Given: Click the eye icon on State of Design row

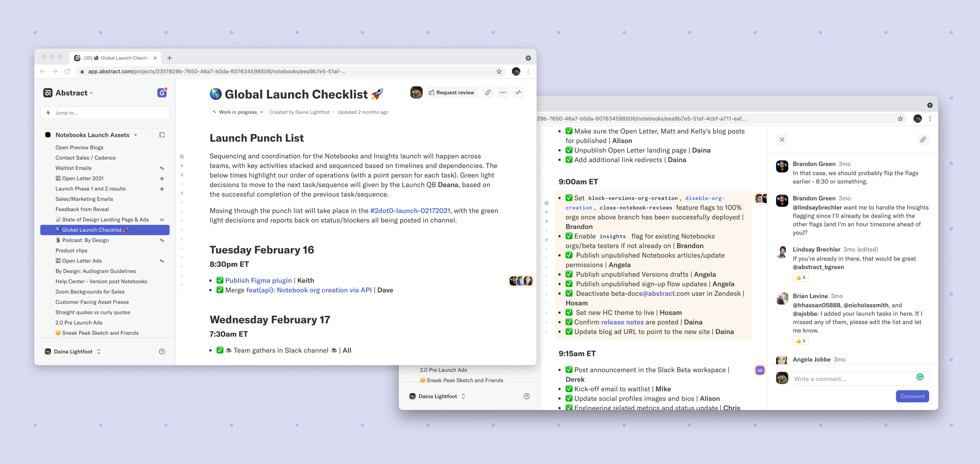Looking at the screenshot, I should click(x=162, y=220).
